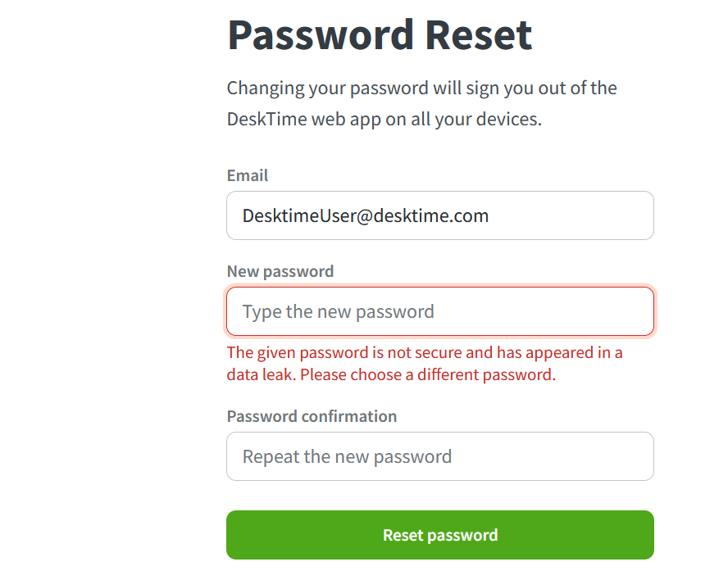Click the 'Type the new password' placeholder
The height and width of the screenshot is (580, 728).
pyautogui.click(x=339, y=312)
